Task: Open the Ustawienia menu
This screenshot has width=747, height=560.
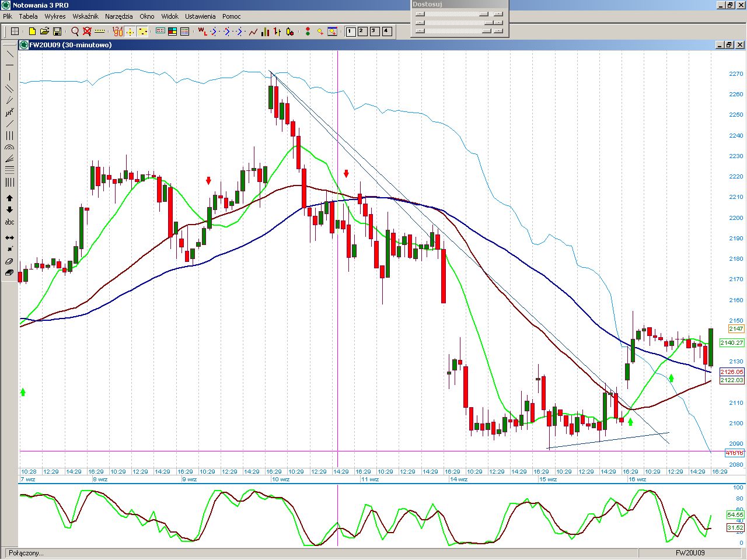Action: click(200, 16)
